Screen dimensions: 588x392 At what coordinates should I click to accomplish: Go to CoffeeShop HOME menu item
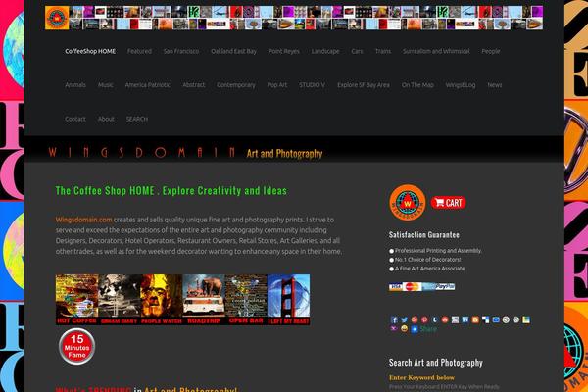pyautogui.click(x=90, y=51)
